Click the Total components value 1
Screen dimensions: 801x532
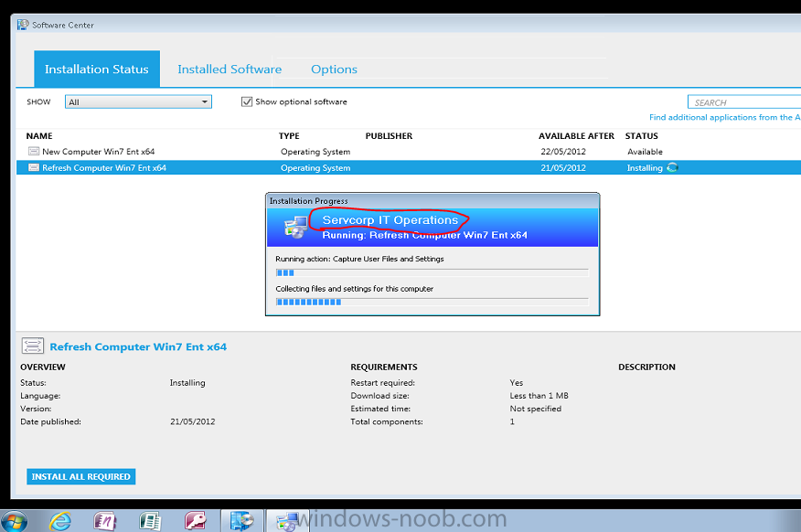coord(512,421)
